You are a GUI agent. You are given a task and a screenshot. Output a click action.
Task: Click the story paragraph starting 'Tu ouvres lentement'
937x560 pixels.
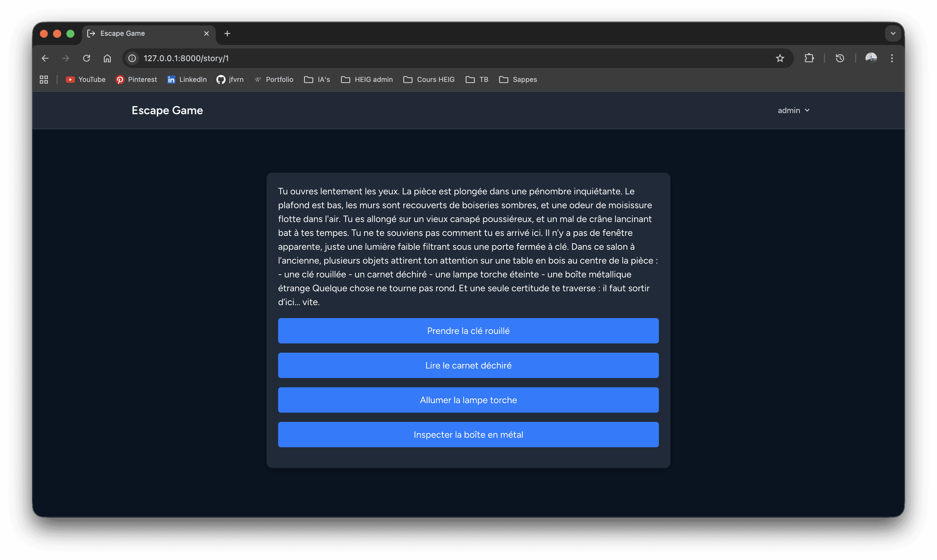[x=468, y=247]
